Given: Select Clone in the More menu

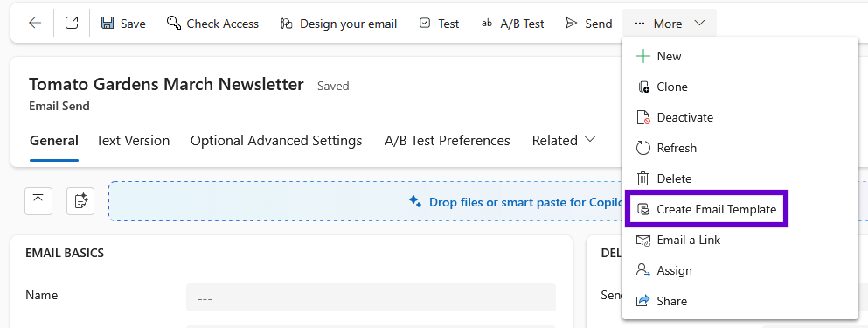Looking at the screenshot, I should coord(740,87).
